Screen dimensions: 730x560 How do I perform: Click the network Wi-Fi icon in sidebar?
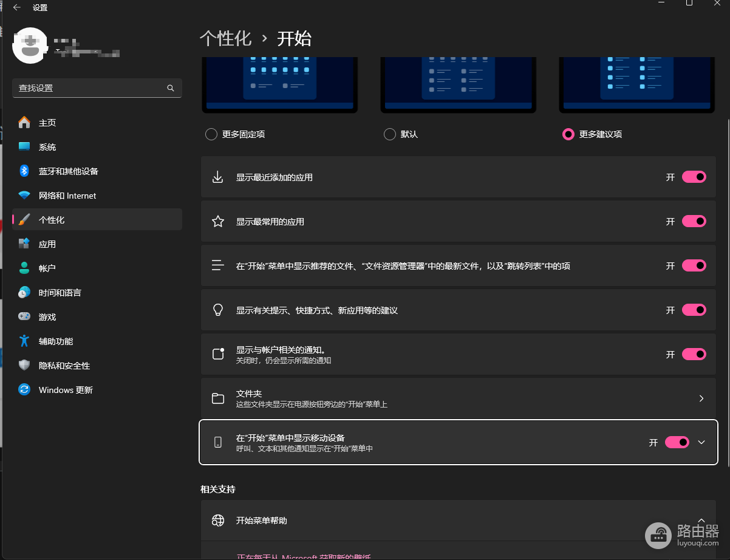click(24, 196)
